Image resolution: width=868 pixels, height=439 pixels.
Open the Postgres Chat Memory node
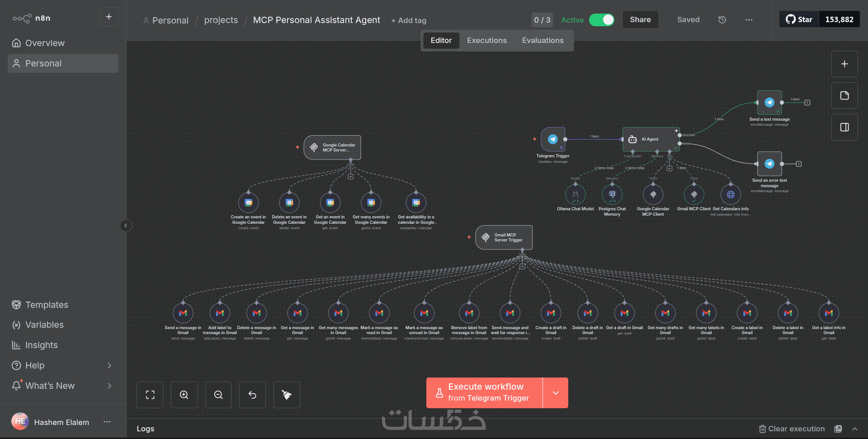tap(612, 195)
